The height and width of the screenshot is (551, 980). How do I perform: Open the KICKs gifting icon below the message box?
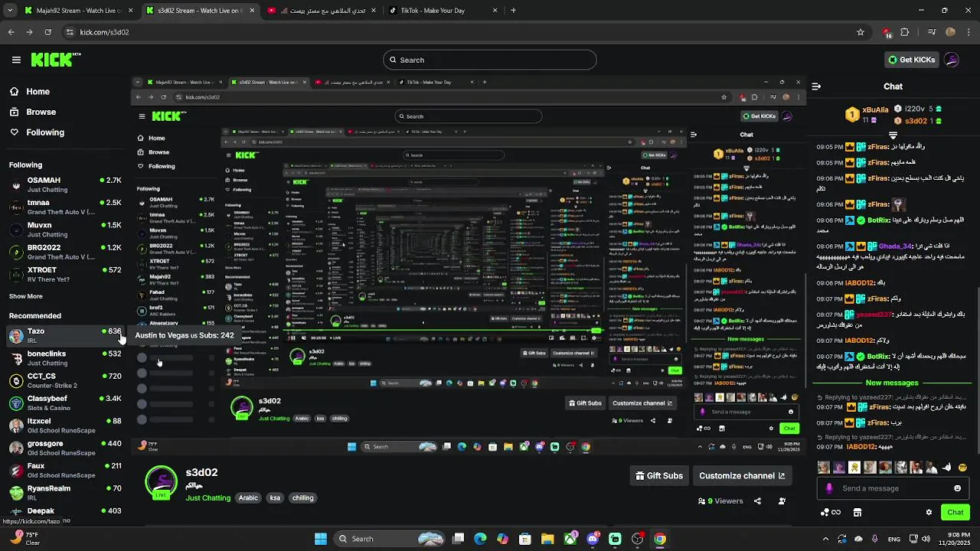(831, 512)
